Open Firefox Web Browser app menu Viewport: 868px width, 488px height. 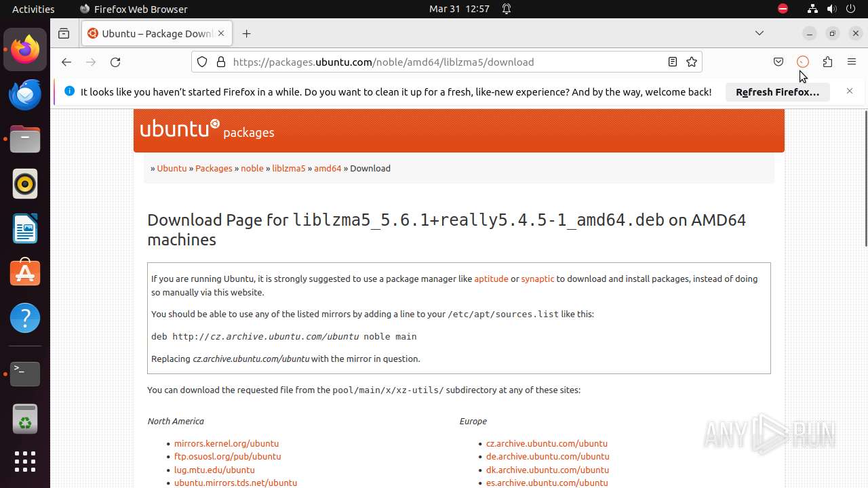pos(134,9)
